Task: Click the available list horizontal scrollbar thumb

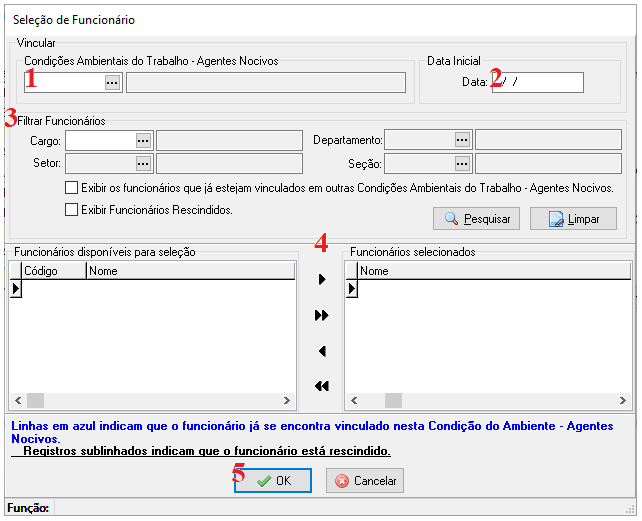Action: 36,400
